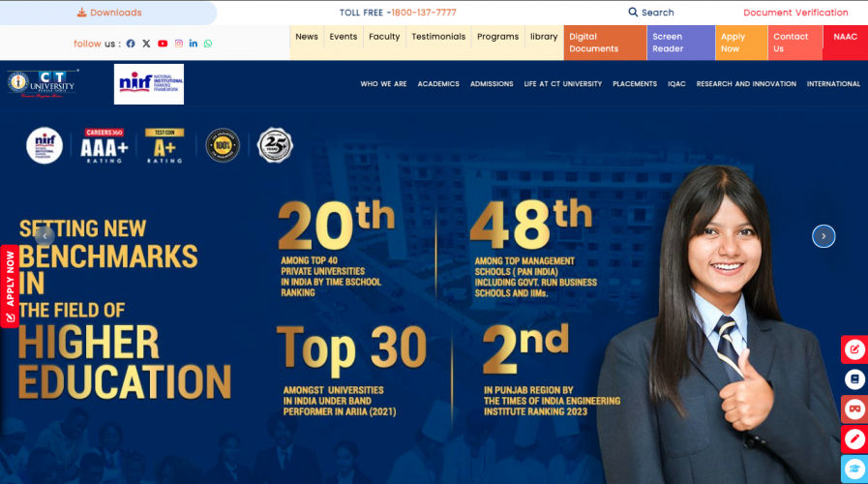
Task: Open the Programs menu item
Action: [497, 37]
